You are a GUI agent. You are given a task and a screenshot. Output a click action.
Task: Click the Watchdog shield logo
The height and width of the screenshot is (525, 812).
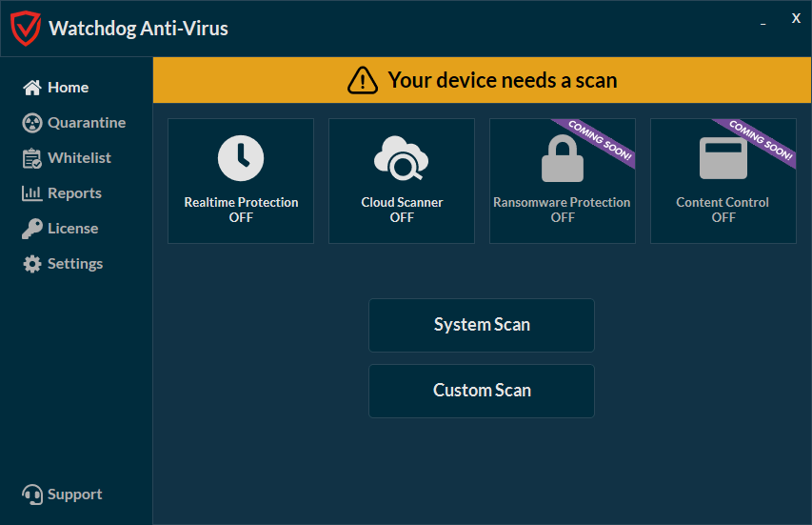(26, 29)
